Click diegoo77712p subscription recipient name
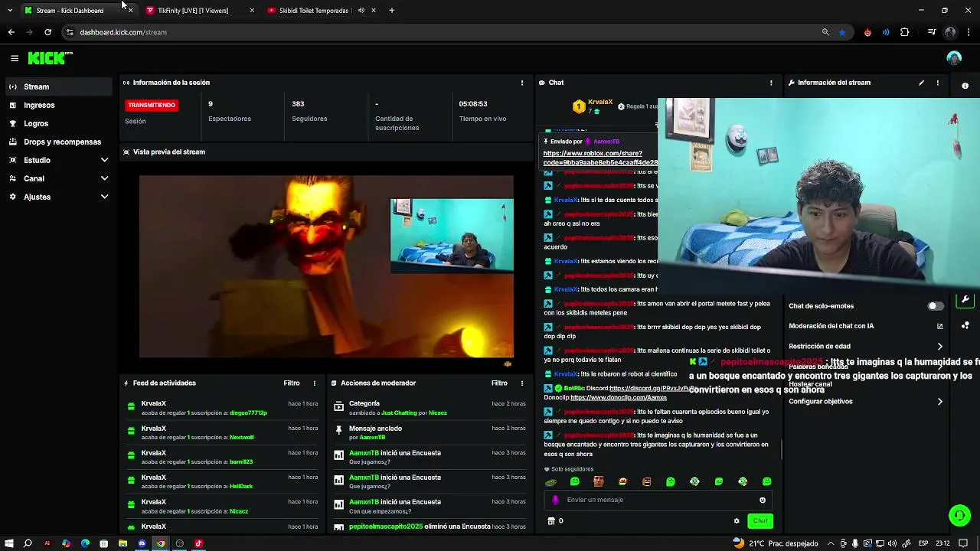This screenshot has width=980, height=551. tap(248, 413)
